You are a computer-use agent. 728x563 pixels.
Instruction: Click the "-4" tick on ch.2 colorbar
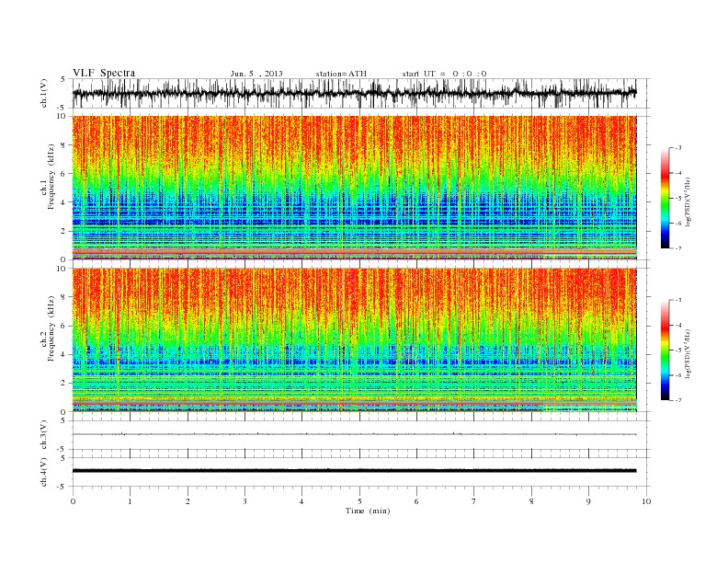tap(677, 325)
